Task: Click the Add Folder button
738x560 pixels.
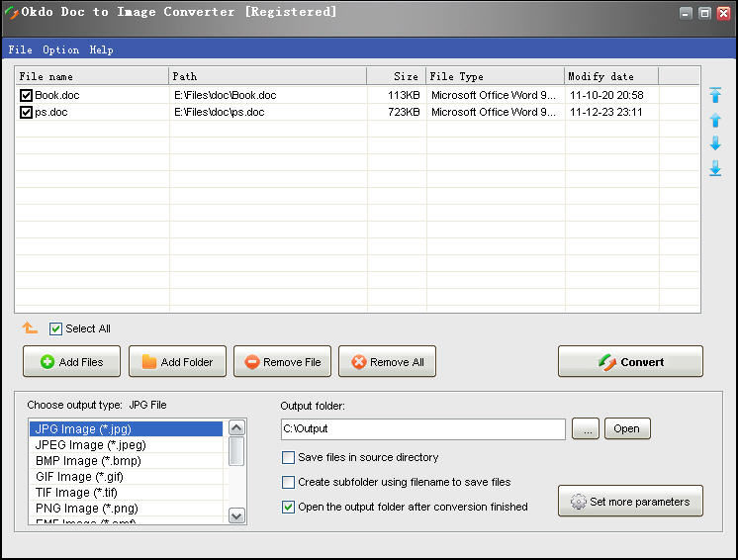Action: (x=177, y=362)
